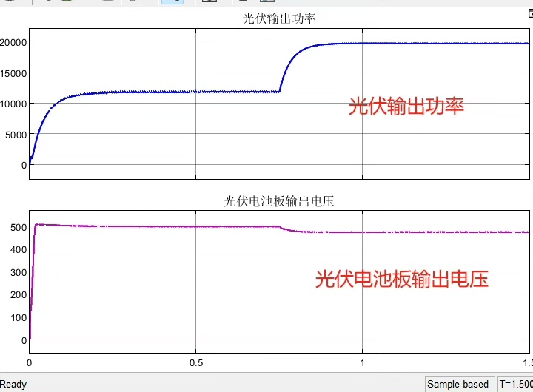Viewport: 533px width, 392px height.
Task: Click the 500 tick on voltage axis
Action: pyautogui.click(x=19, y=227)
